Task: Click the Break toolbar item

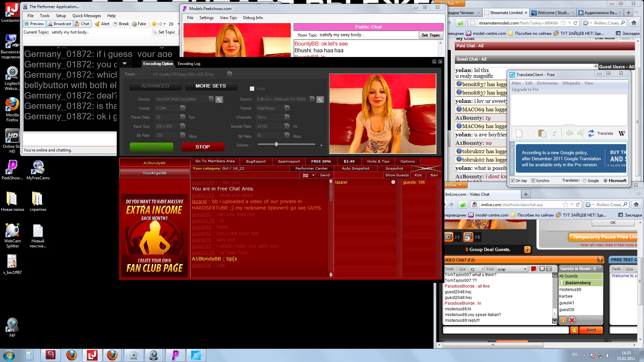Action: pyautogui.click(x=121, y=24)
